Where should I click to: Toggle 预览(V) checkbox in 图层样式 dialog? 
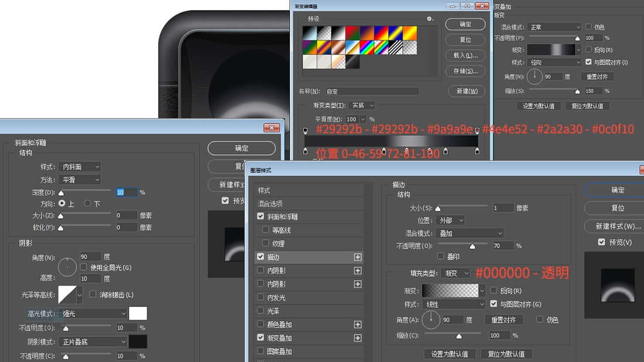click(x=602, y=242)
